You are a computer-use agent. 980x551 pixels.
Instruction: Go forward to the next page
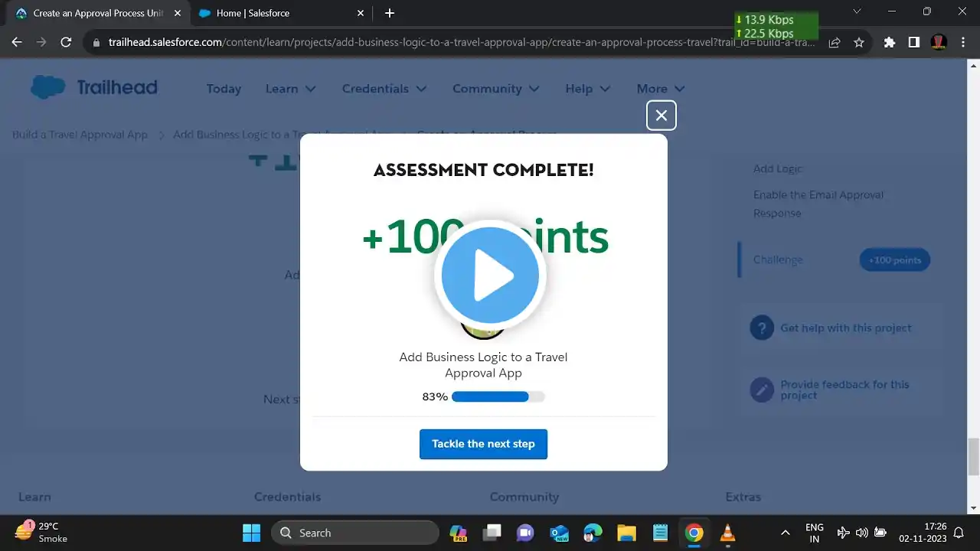coord(41,42)
